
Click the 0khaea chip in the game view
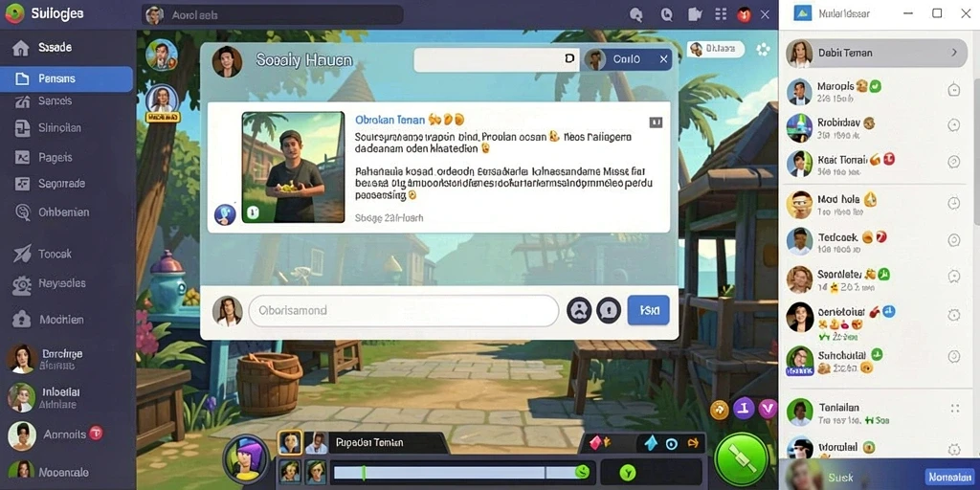716,48
